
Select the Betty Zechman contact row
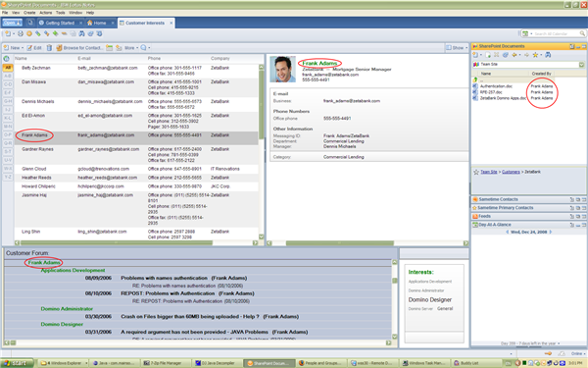(136, 71)
